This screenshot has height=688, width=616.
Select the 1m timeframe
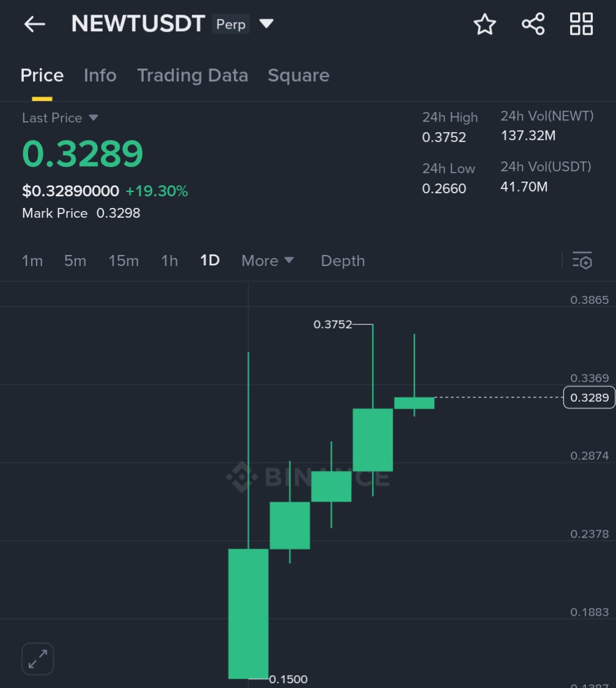click(x=32, y=261)
